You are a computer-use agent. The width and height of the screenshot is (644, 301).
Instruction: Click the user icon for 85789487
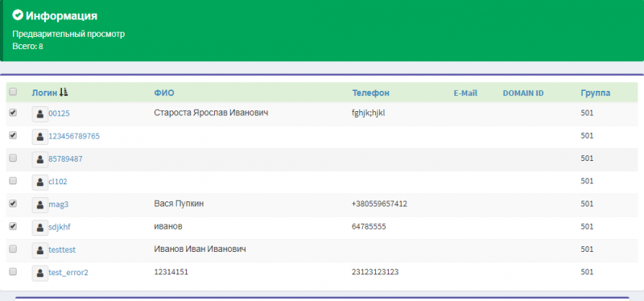tap(39, 159)
